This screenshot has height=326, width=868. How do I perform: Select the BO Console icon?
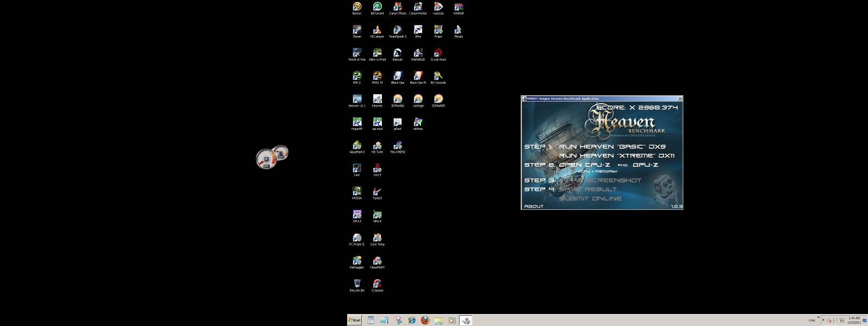tap(438, 78)
